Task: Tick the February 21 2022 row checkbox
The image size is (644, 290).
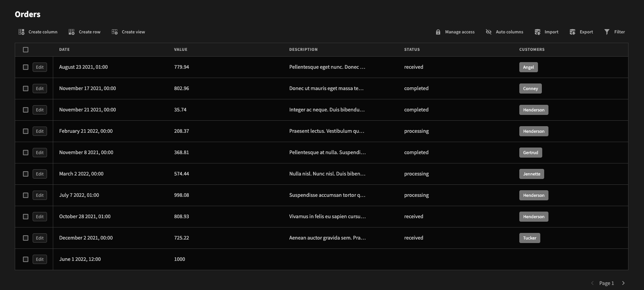Action: pyautogui.click(x=26, y=131)
